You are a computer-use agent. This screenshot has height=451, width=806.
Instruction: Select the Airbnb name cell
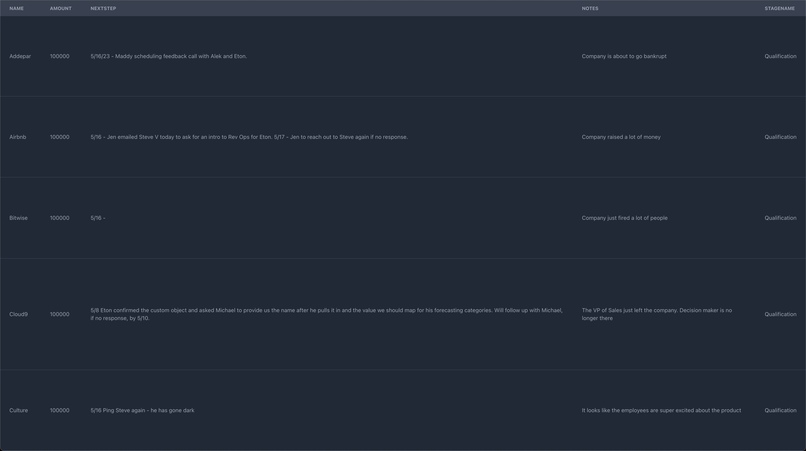17,137
